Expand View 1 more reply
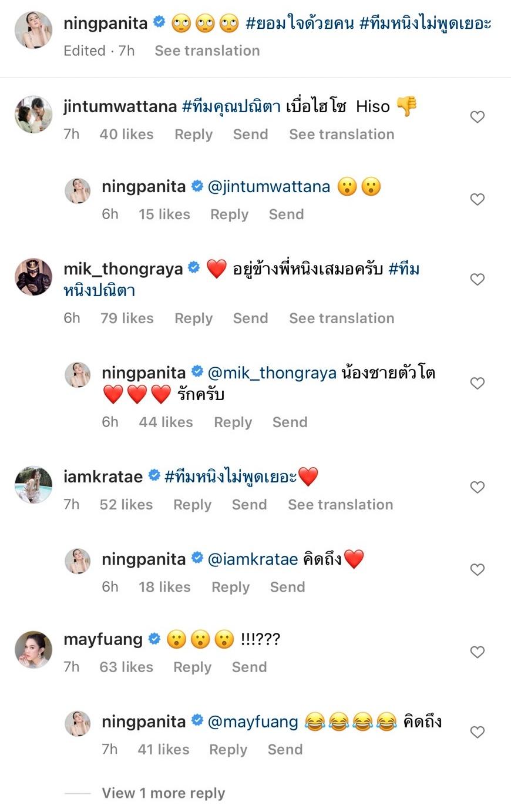The width and height of the screenshot is (511, 812). [x=163, y=793]
